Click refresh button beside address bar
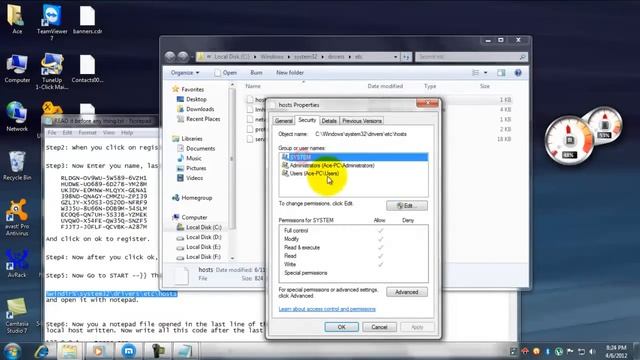Screen dimensions: 640x360 406,57
